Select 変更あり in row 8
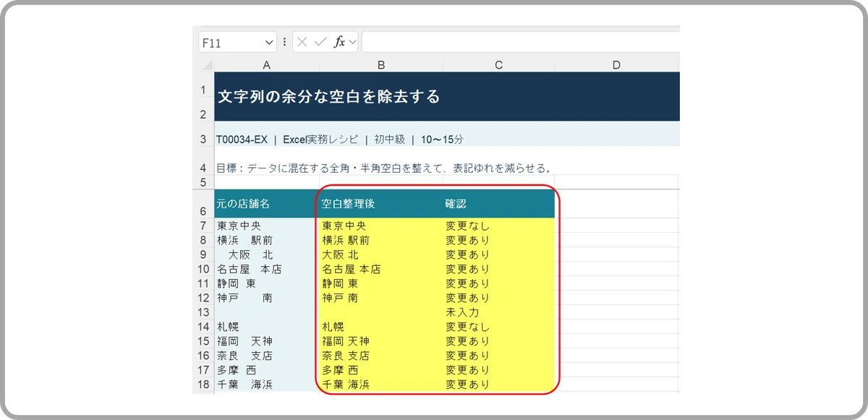This screenshot has width=868, height=420. [x=499, y=240]
